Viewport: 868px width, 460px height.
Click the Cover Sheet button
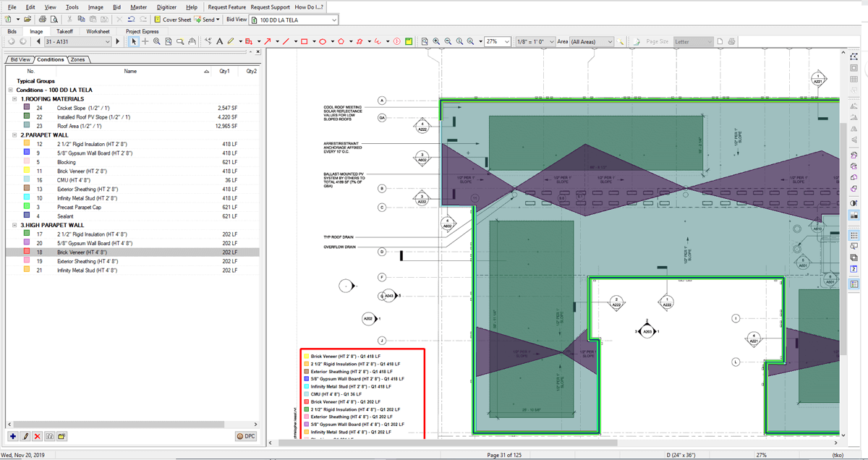click(172, 20)
